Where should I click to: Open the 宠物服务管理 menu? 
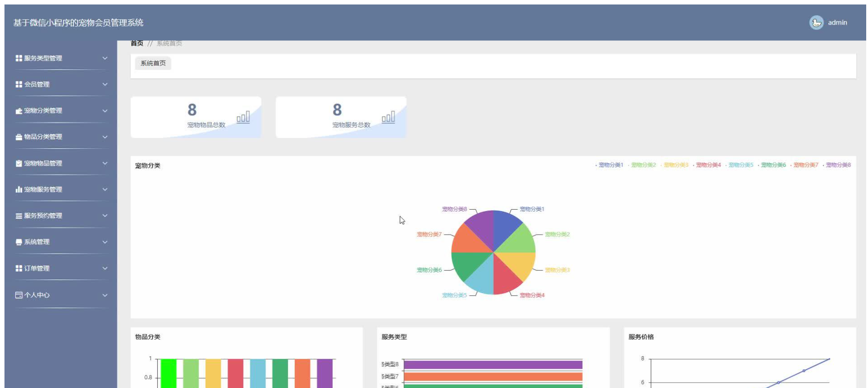tap(61, 190)
